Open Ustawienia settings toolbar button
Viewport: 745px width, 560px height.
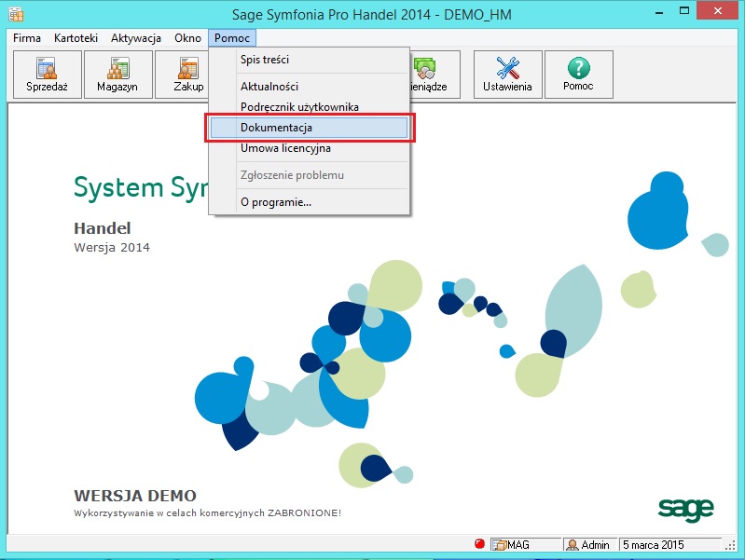point(507,75)
